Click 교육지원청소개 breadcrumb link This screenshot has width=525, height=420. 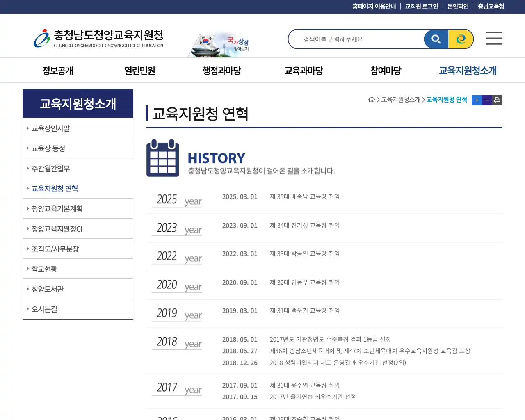(x=401, y=100)
